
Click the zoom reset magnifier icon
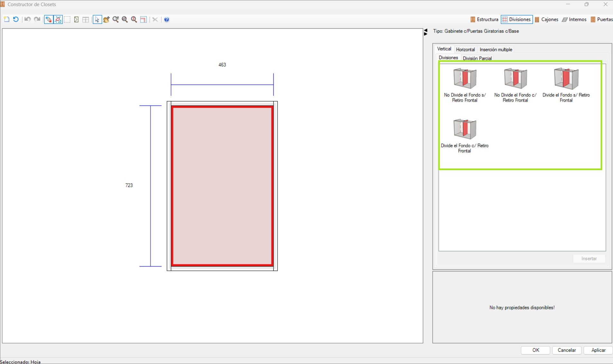134,19
